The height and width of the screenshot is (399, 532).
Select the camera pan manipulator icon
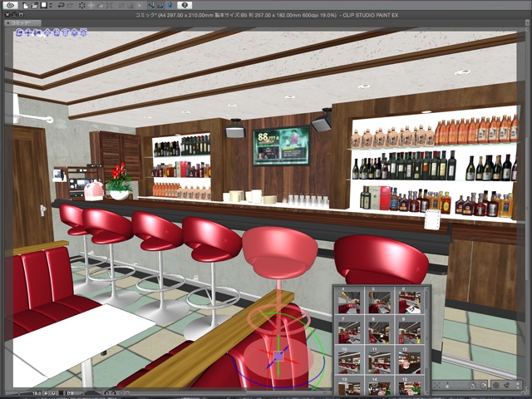27,32
